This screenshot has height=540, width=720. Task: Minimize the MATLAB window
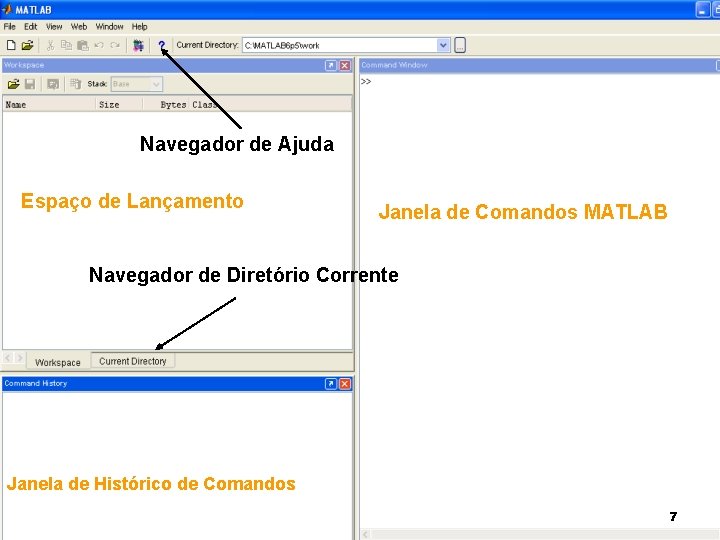[x=703, y=10]
